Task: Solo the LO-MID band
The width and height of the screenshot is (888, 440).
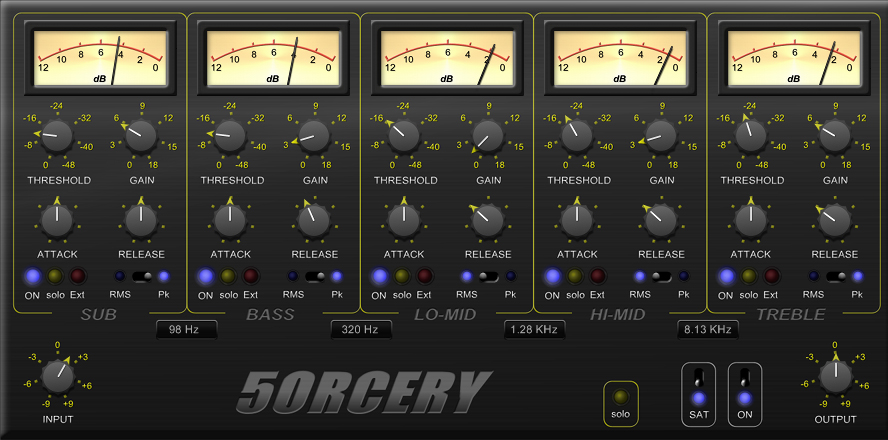Action: pos(402,276)
